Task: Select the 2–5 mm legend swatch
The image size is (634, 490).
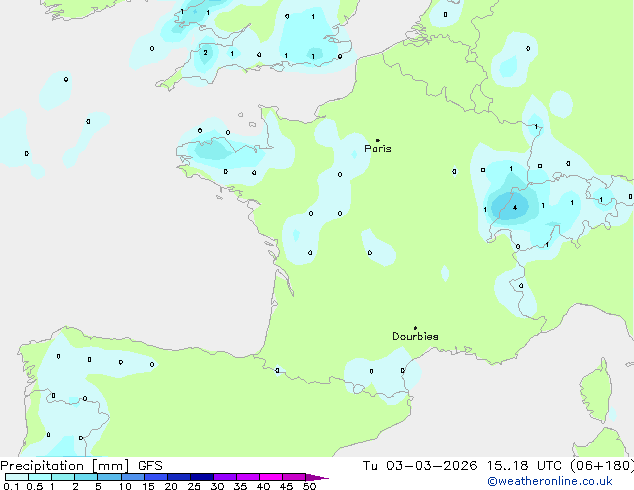Action: point(86,477)
